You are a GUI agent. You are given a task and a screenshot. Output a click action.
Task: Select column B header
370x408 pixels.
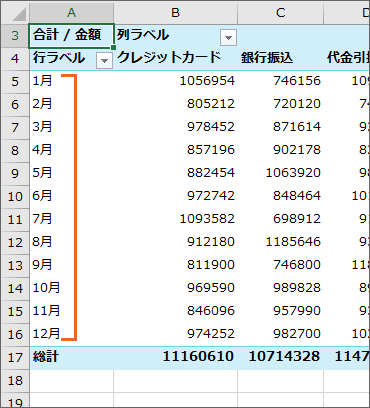[175, 13]
